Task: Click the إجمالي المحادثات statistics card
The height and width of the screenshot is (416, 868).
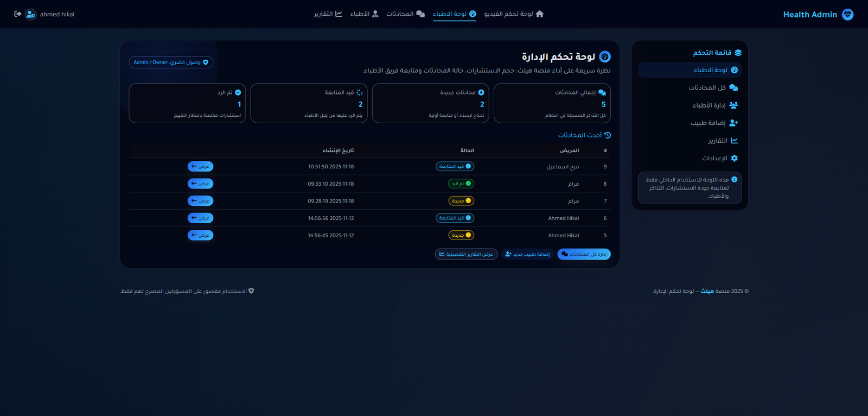Action: (x=552, y=103)
